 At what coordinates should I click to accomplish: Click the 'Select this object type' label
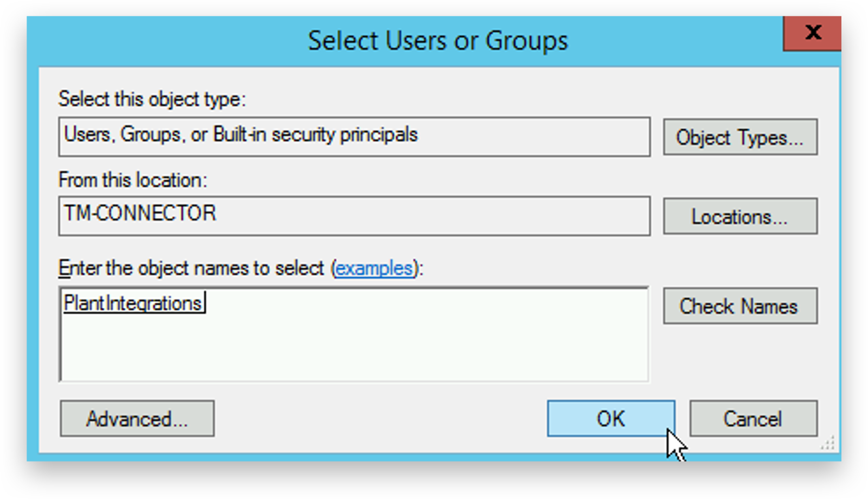point(152,99)
